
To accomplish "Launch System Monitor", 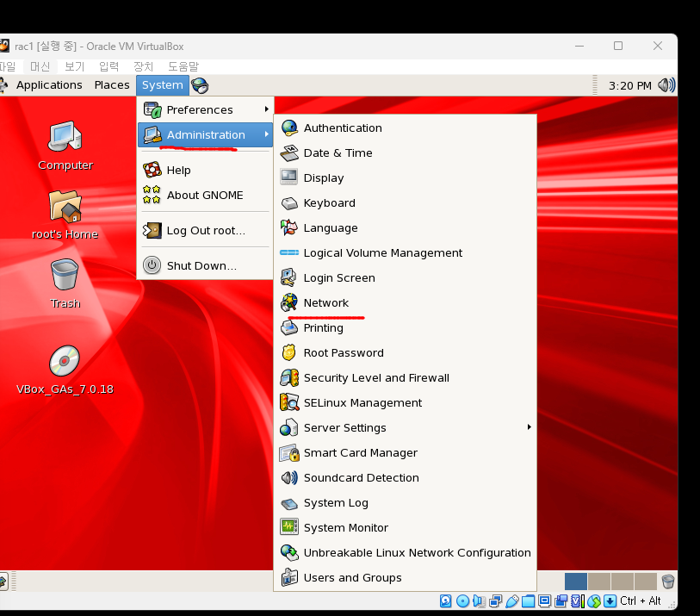I will click(405, 528).
